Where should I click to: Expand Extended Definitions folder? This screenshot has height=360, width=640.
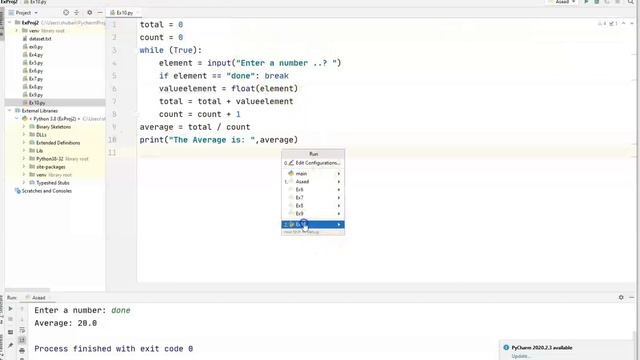(24, 143)
